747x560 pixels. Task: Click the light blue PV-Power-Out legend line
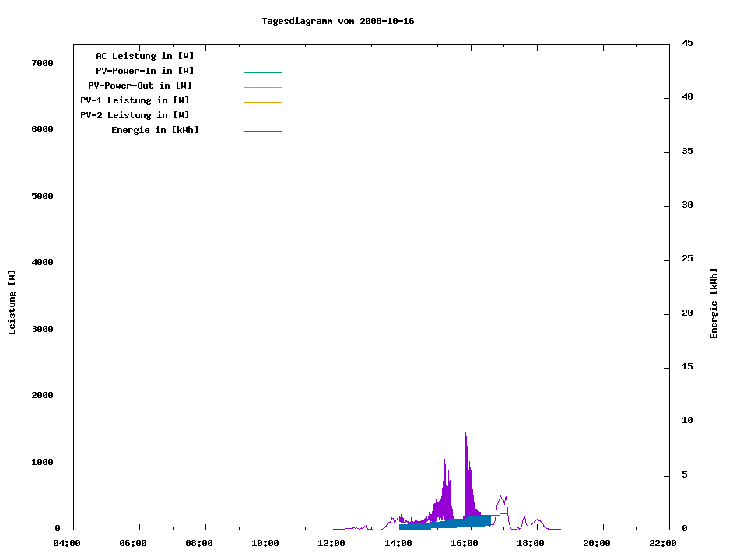point(262,87)
